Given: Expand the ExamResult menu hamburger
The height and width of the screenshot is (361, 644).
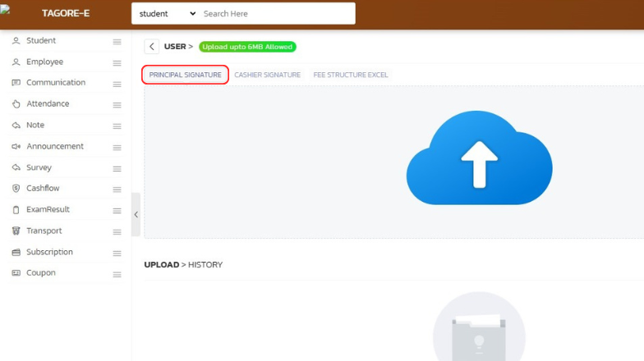Looking at the screenshot, I should (117, 210).
